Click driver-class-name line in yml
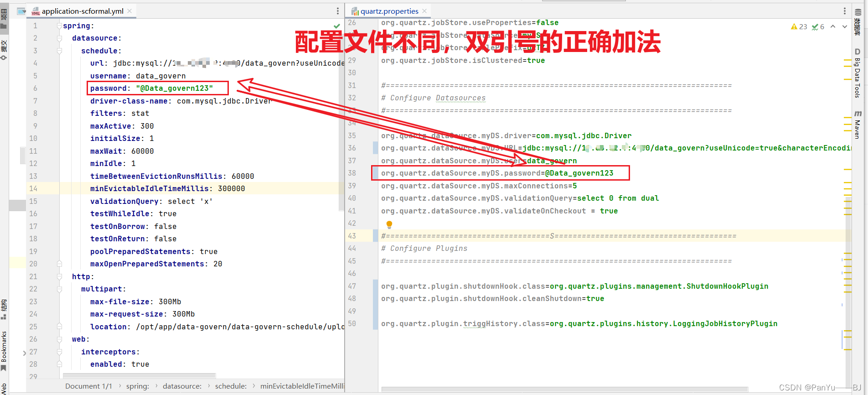This screenshot has width=868, height=395. tap(181, 101)
